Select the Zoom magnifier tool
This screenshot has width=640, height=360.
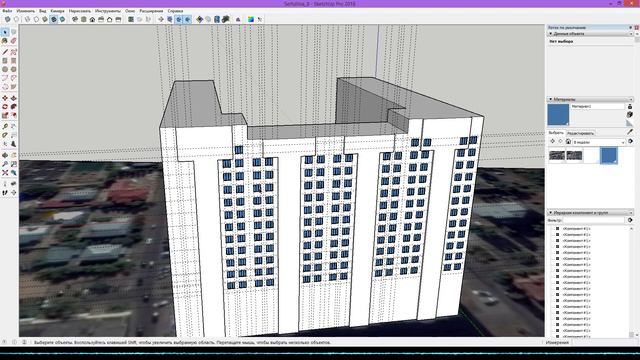click(5, 164)
